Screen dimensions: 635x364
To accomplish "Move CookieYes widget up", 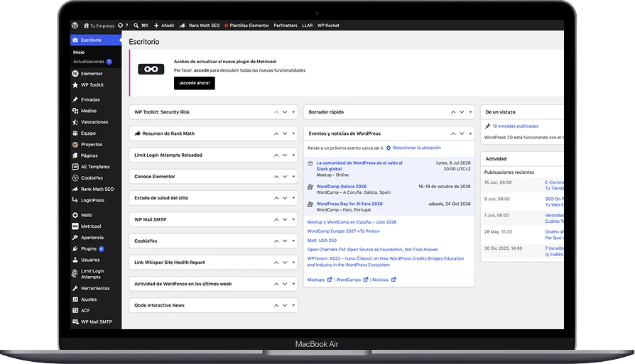I will (276, 241).
